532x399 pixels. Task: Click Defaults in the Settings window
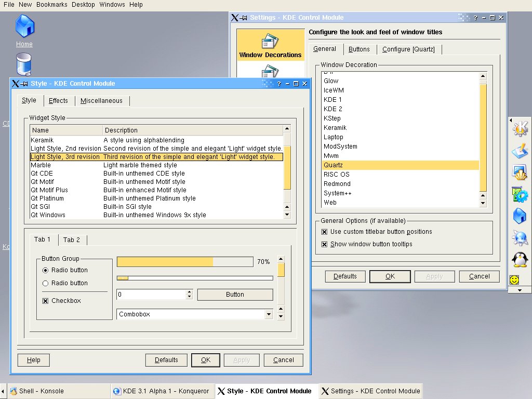[345, 276]
